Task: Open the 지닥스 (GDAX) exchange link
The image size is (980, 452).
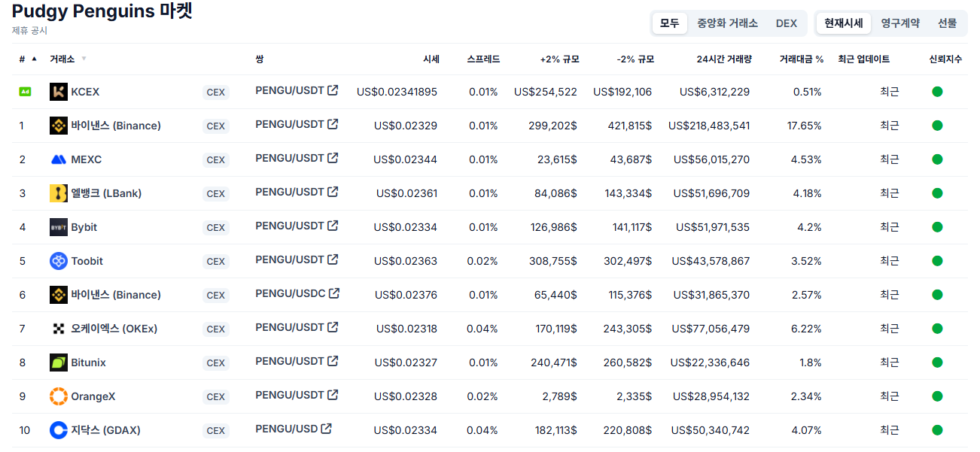Action: [x=105, y=430]
